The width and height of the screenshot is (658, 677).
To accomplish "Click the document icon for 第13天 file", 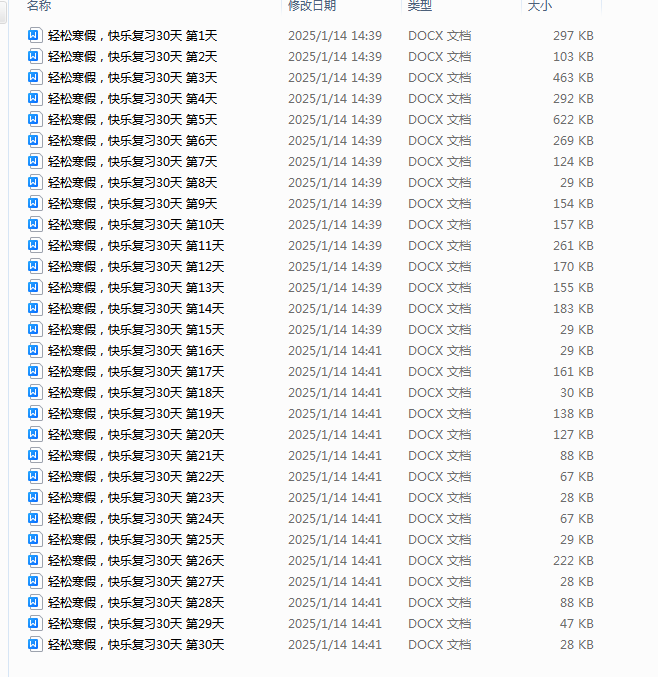I will click(x=35, y=288).
